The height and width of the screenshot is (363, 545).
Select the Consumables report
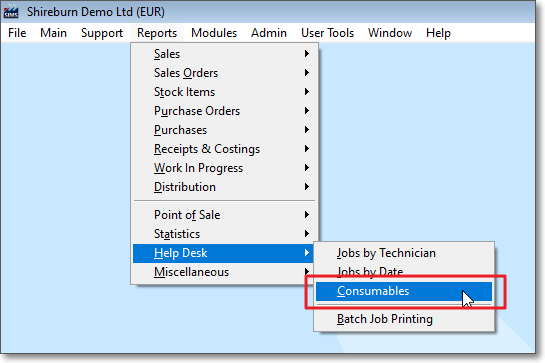coord(404,291)
